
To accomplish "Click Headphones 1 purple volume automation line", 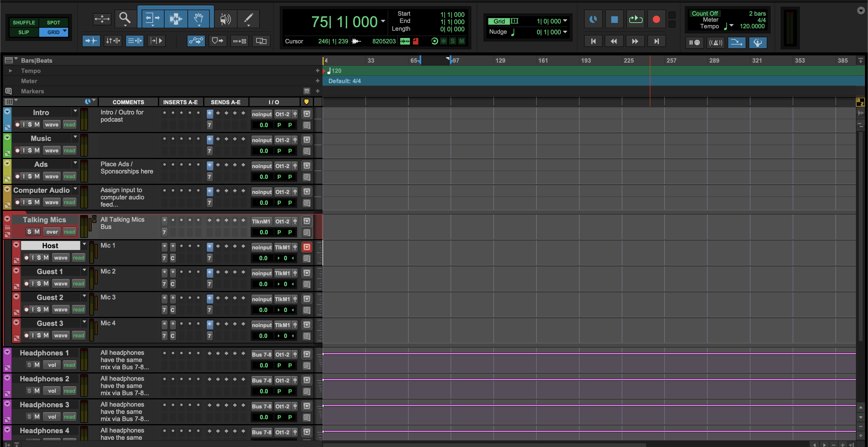I will 589,354.
